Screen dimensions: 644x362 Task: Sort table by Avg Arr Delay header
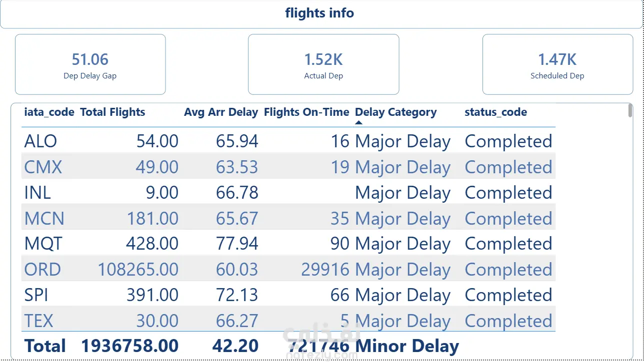221,112
